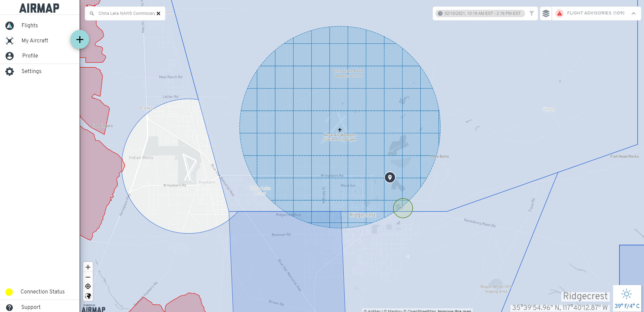Open the advisory filter funnel
Screen dimensions: 644x312
(532, 13)
